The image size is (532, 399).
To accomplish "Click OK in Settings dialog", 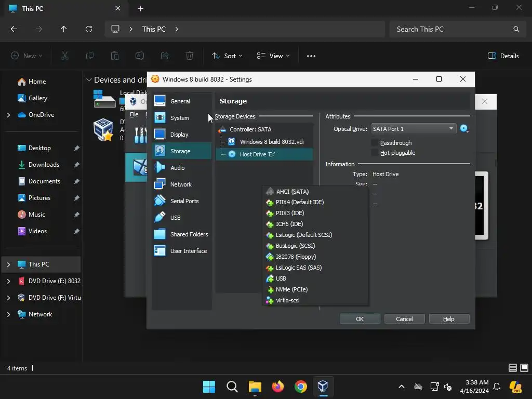I will (x=360, y=319).
